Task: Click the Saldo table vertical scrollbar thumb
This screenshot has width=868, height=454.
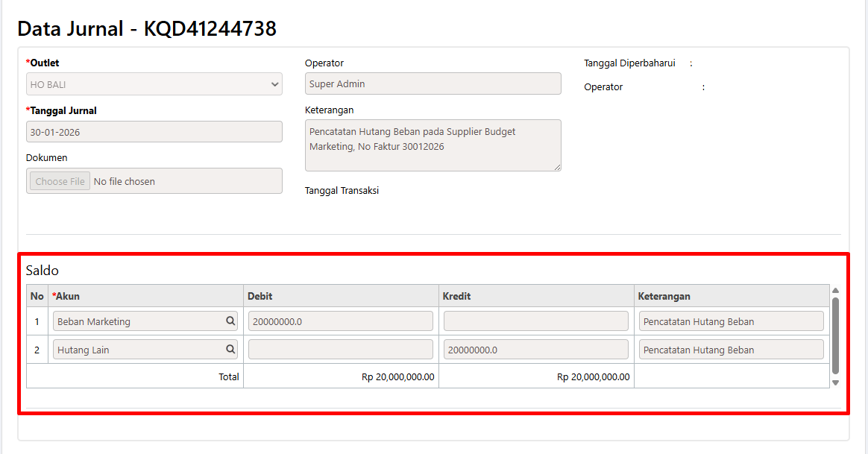Action: pos(835,335)
